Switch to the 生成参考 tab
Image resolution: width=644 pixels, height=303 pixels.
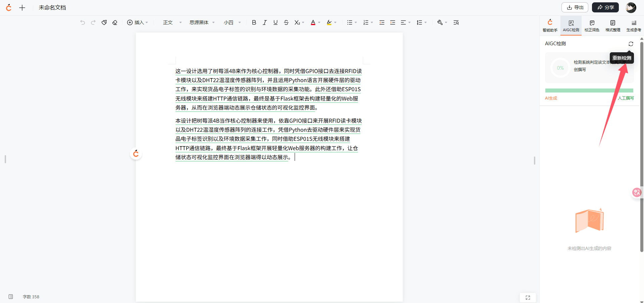click(634, 25)
